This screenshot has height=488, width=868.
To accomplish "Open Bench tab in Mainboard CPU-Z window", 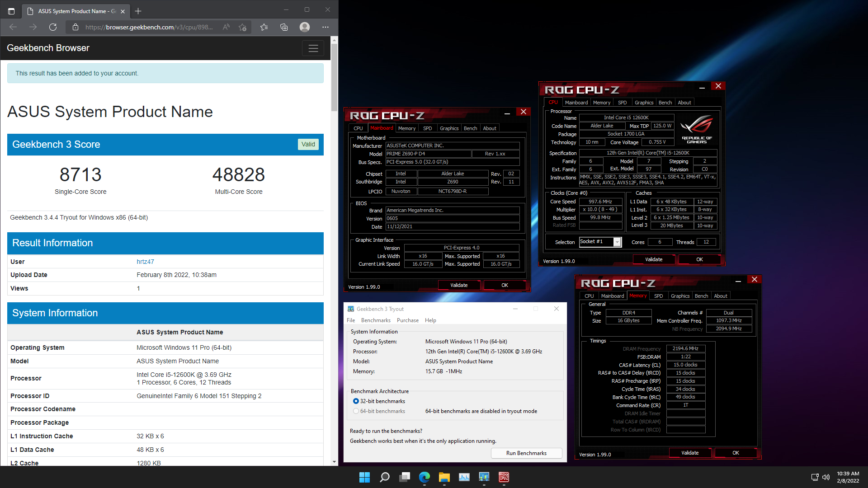I will pos(471,128).
